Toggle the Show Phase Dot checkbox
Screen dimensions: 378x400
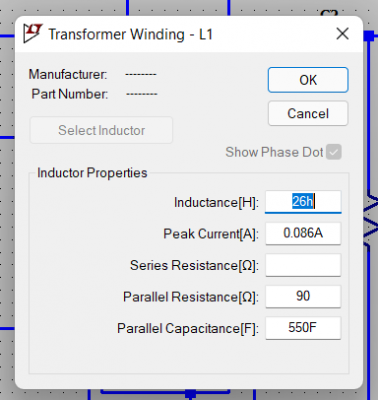click(x=334, y=152)
